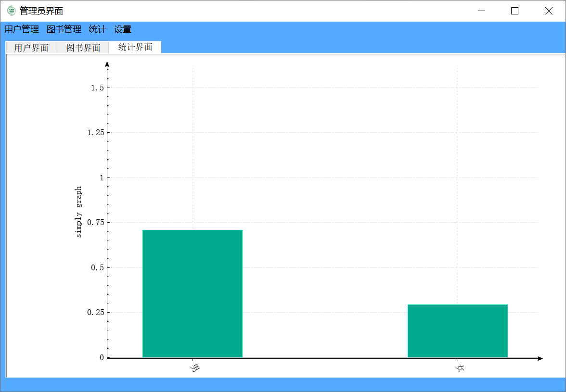Open the 统计 menu
This screenshot has width=566, height=392.
97,29
